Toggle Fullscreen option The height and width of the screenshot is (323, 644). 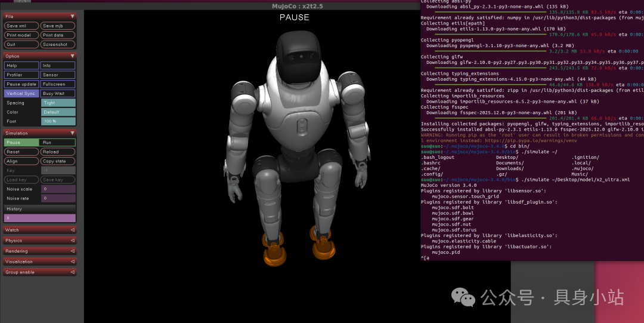tap(57, 84)
